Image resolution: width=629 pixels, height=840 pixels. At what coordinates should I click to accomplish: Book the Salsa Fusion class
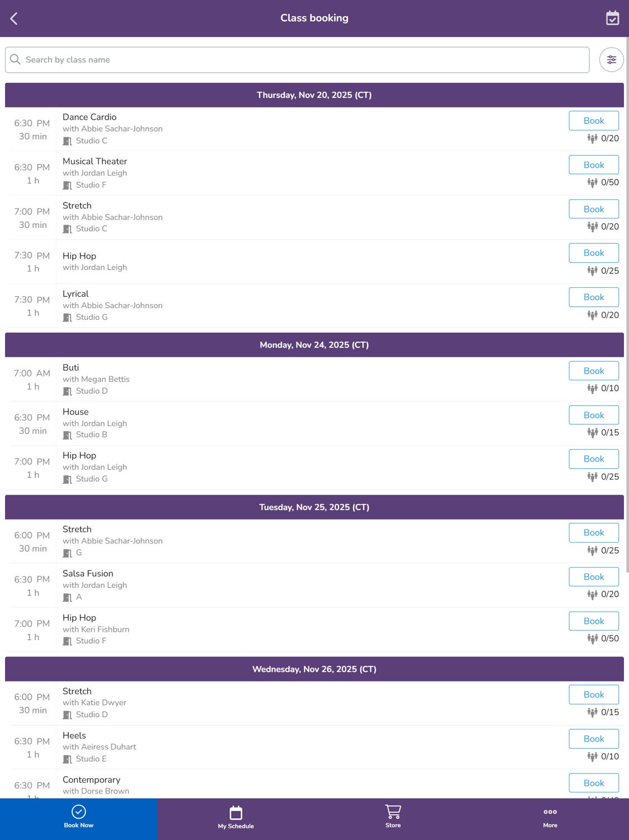click(594, 577)
